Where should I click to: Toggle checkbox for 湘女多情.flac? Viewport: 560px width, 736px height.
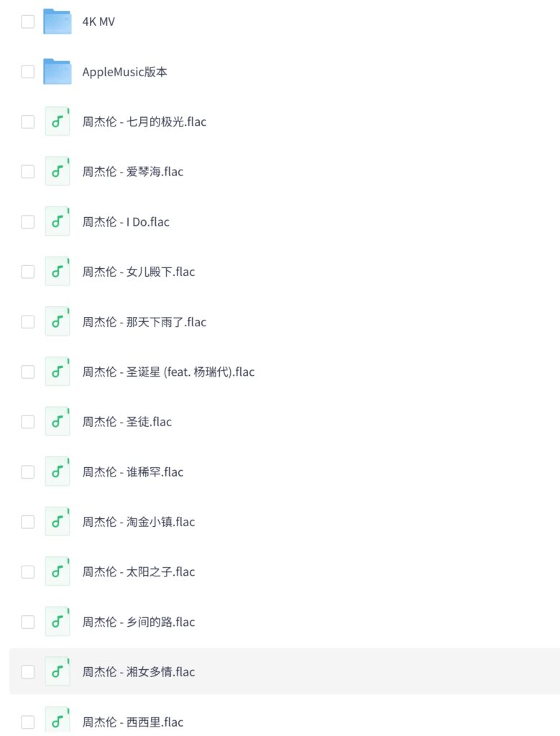click(27, 672)
